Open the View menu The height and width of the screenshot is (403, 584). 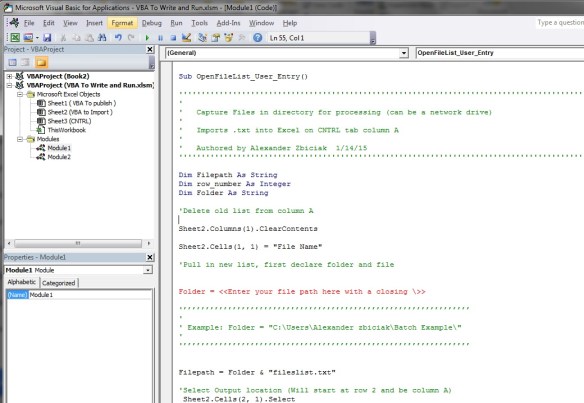tap(70, 23)
